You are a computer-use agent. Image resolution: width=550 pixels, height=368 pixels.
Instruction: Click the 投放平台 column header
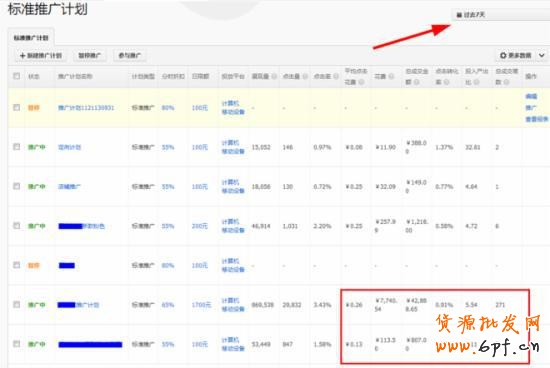pyautogui.click(x=233, y=76)
